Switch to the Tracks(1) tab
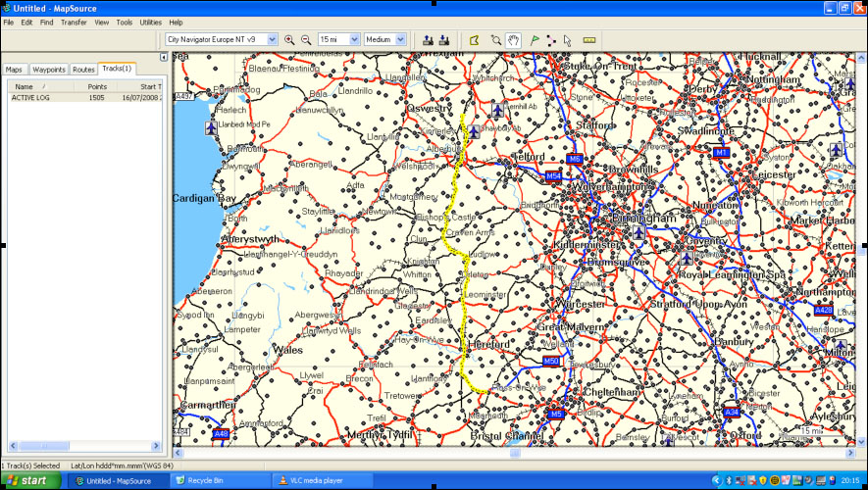Screen dimensions: 868x490 (x=117, y=69)
